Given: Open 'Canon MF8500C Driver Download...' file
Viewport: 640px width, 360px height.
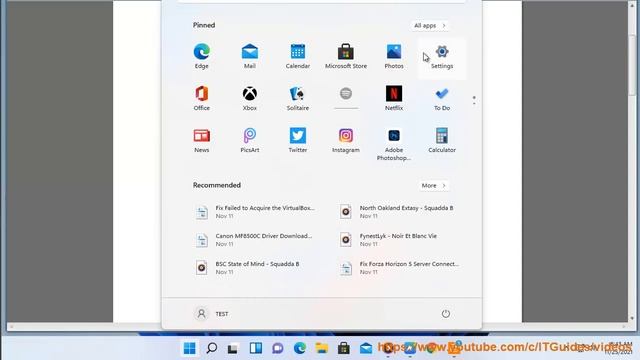Looking at the screenshot, I should click(255, 240).
